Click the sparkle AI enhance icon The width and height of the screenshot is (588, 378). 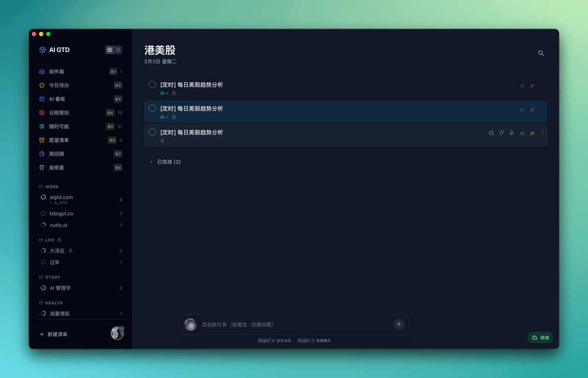tap(501, 133)
